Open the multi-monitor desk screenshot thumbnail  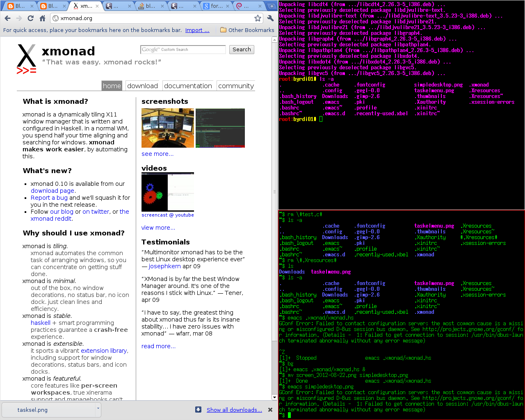click(168, 128)
